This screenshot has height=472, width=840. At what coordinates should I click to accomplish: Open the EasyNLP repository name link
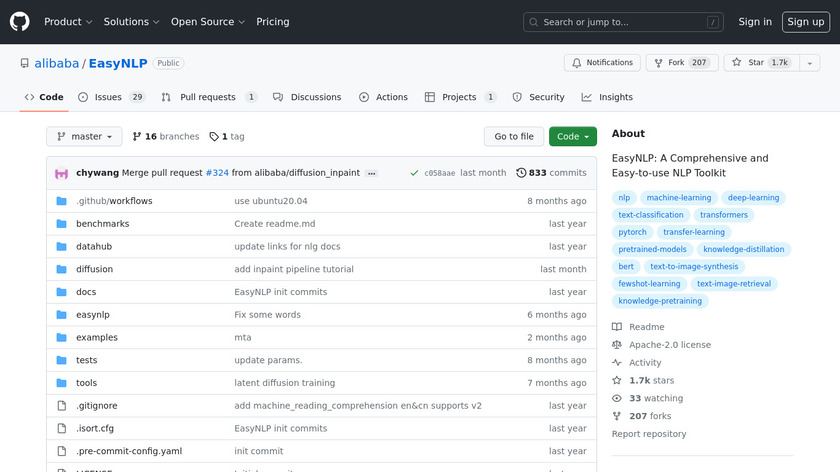(118, 63)
